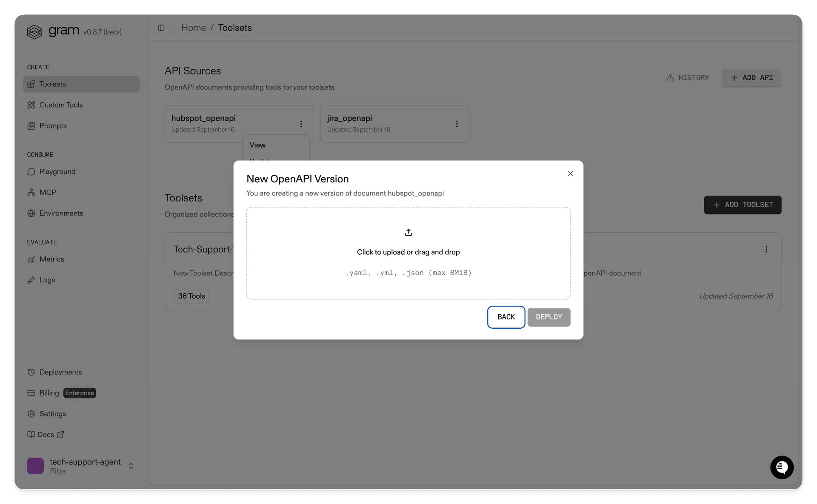This screenshot has height=504, width=817.
Task: Open Environments from the sidebar
Action: [x=61, y=213]
